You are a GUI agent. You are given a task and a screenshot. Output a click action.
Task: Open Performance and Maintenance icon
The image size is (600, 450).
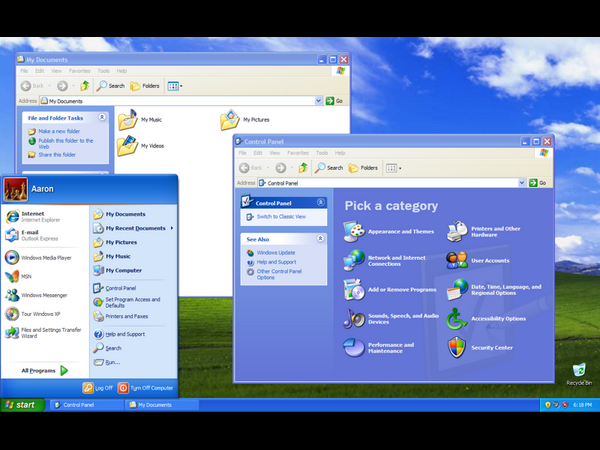click(354, 347)
